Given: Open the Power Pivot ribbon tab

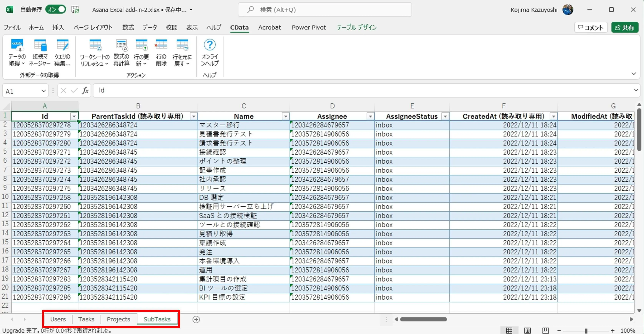Looking at the screenshot, I should pos(308,27).
